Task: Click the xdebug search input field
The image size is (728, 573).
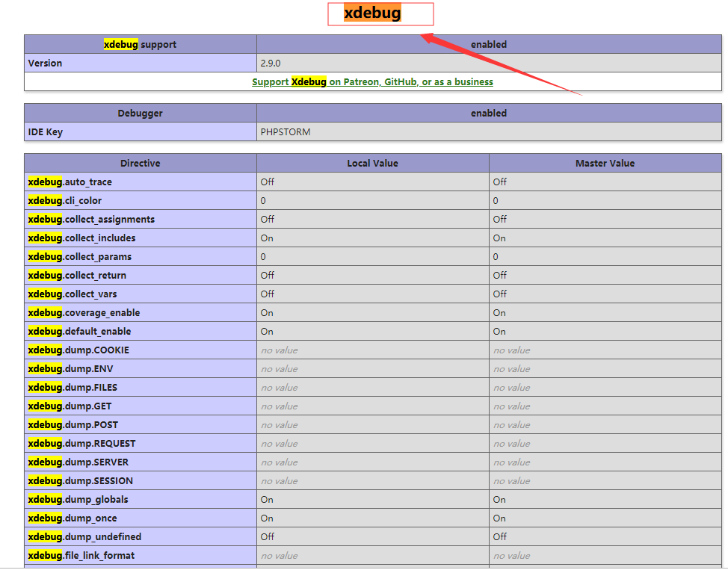Action: 380,13
